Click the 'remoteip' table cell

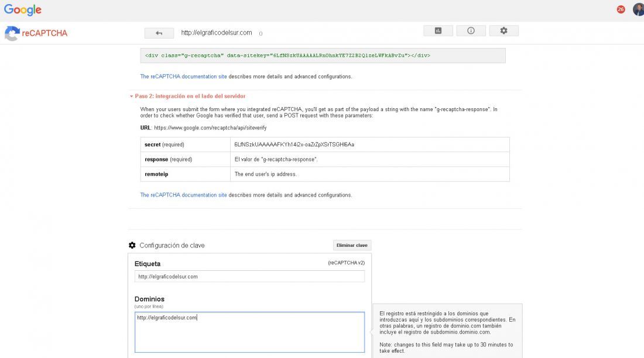(185, 174)
